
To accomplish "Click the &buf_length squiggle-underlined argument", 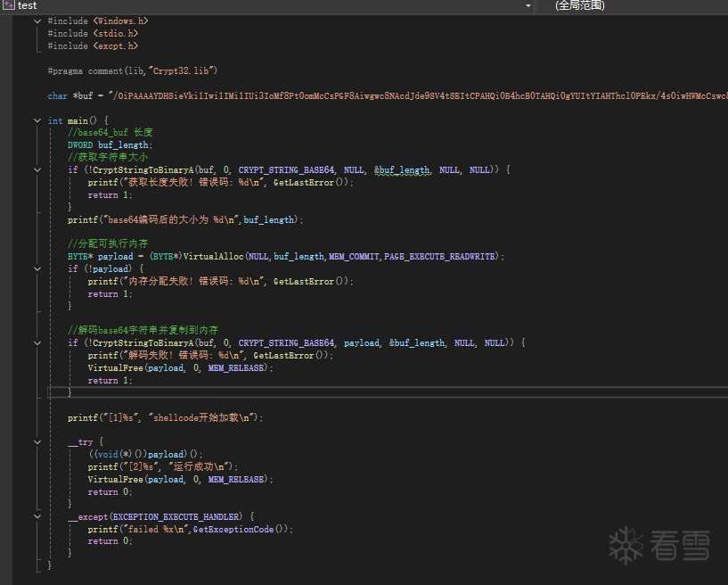I will click(402, 170).
